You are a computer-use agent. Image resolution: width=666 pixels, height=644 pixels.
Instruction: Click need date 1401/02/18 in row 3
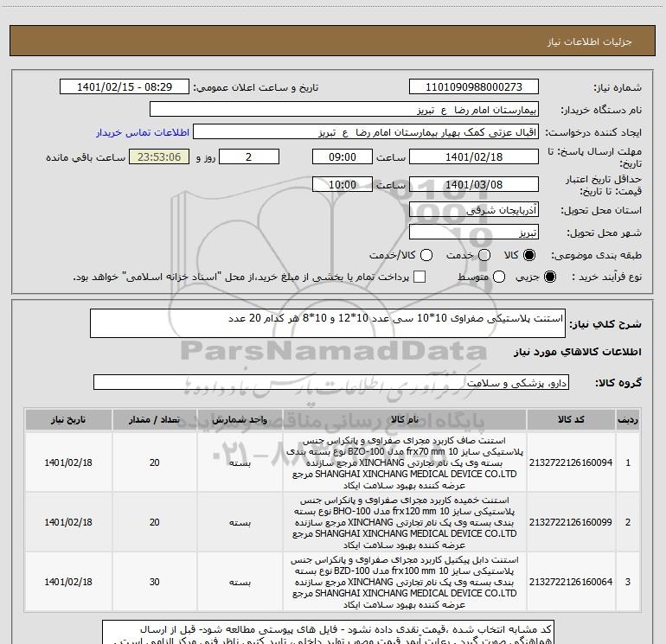coord(68,582)
